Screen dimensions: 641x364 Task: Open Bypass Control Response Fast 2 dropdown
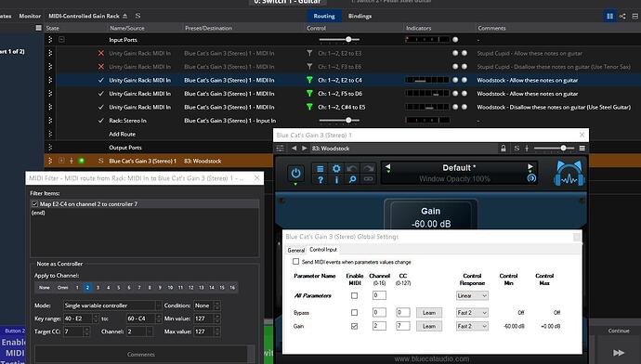click(x=472, y=313)
